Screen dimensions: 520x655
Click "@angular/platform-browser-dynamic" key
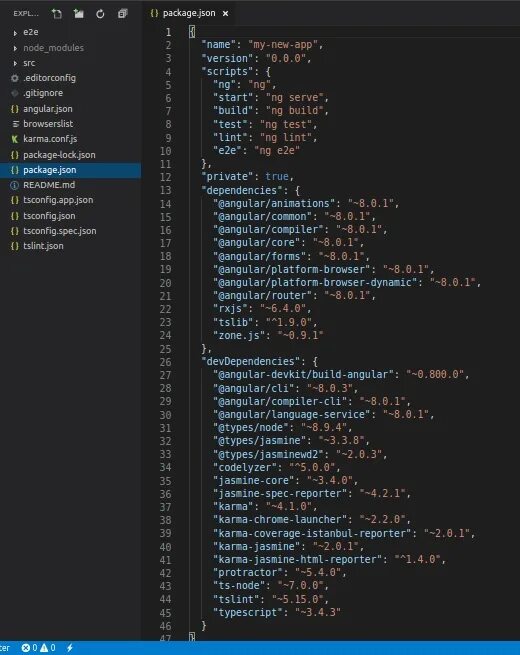(315, 282)
